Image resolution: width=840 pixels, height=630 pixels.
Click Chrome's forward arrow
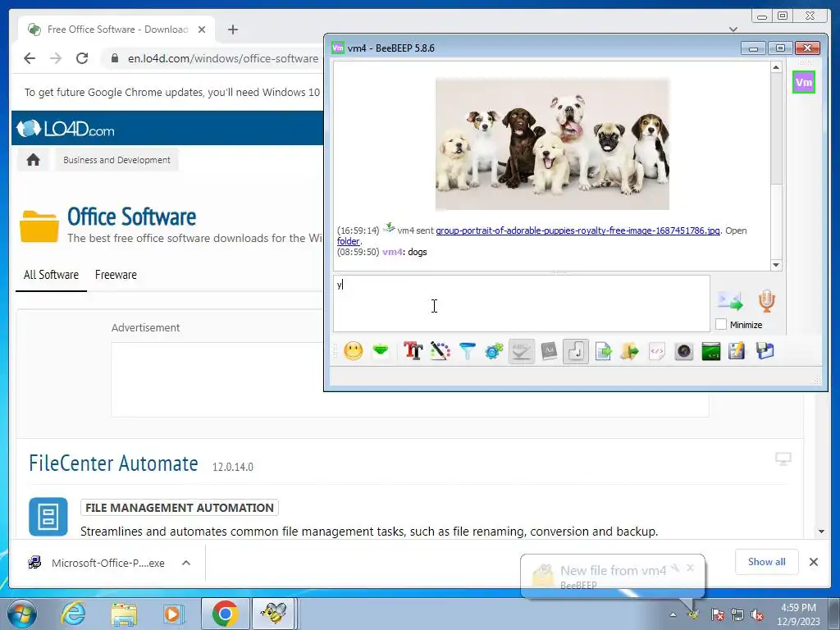point(56,58)
